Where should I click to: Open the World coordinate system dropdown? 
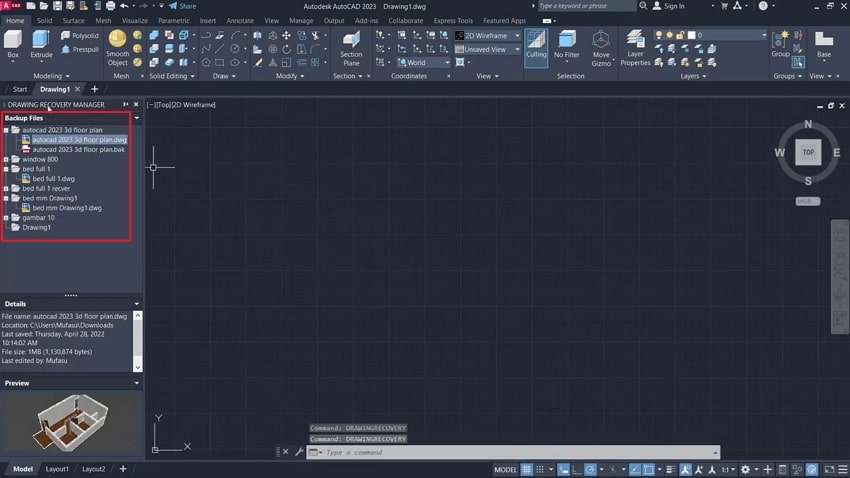424,62
